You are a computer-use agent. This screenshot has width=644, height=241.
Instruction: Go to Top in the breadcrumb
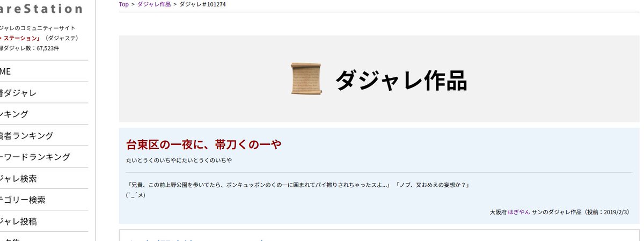123,4
